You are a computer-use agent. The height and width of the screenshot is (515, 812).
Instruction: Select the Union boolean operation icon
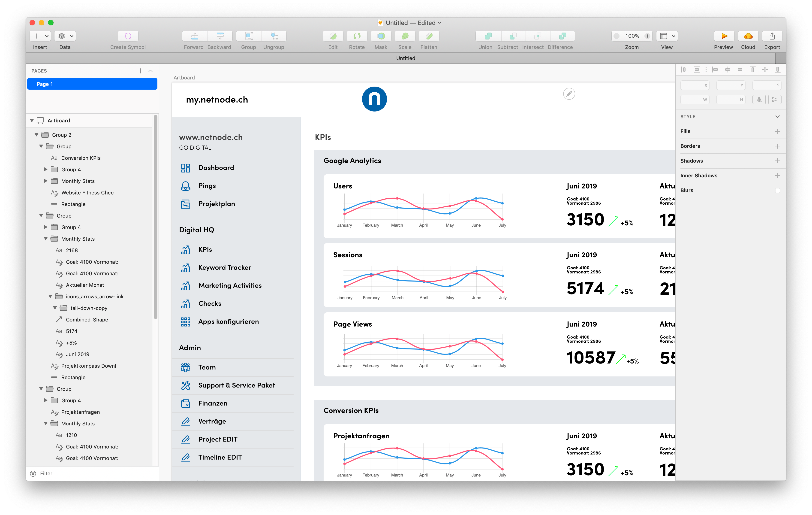[x=488, y=36]
